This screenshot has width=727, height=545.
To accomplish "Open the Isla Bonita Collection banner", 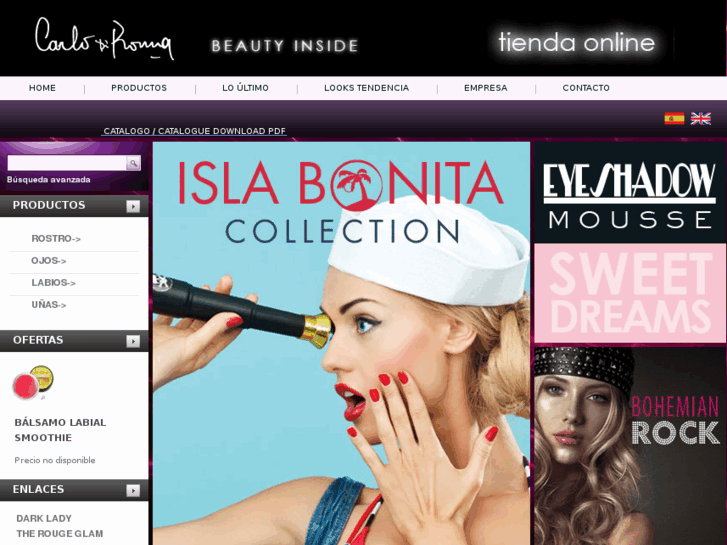I will [x=341, y=343].
